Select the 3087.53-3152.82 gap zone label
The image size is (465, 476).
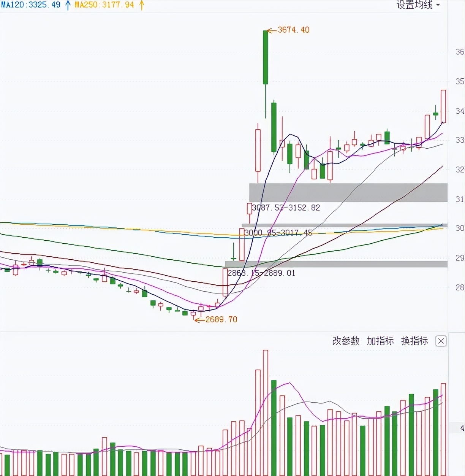click(x=286, y=208)
